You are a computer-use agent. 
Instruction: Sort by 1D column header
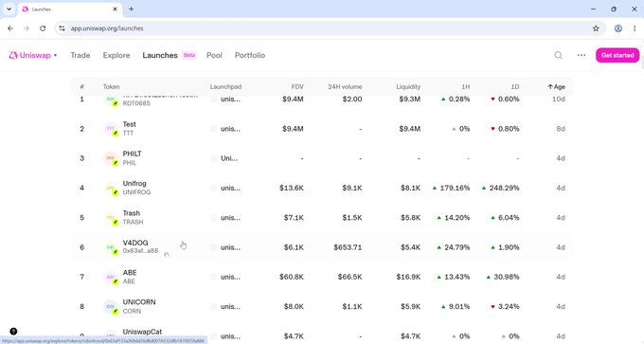[x=515, y=87]
